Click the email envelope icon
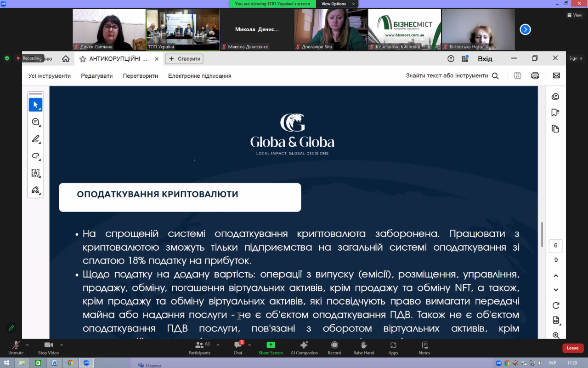This screenshot has height=368, width=588. (556, 76)
